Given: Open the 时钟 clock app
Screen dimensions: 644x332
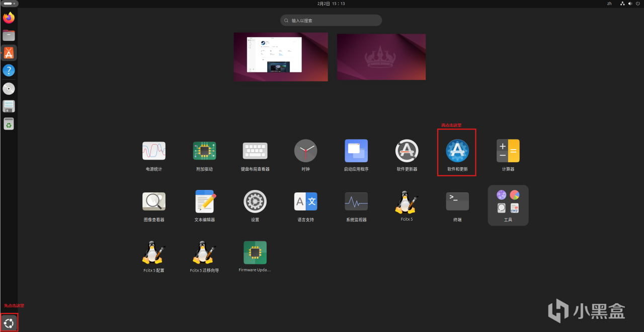Looking at the screenshot, I should click(306, 156).
